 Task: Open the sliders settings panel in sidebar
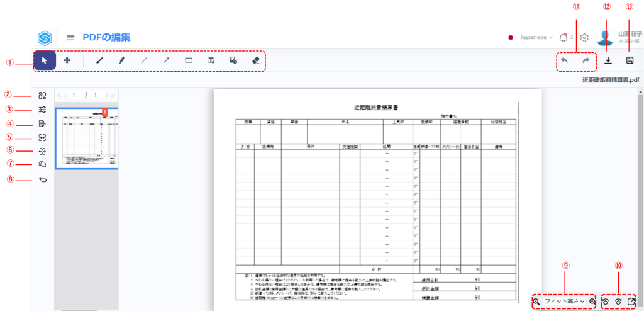point(43,110)
